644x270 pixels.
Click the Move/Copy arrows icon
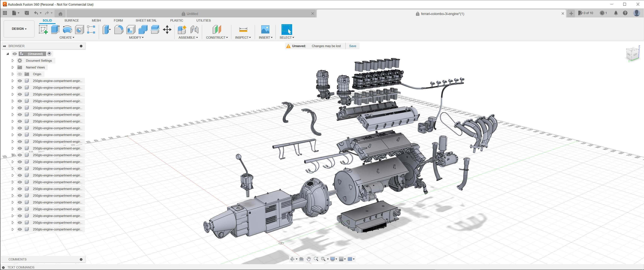[167, 30]
